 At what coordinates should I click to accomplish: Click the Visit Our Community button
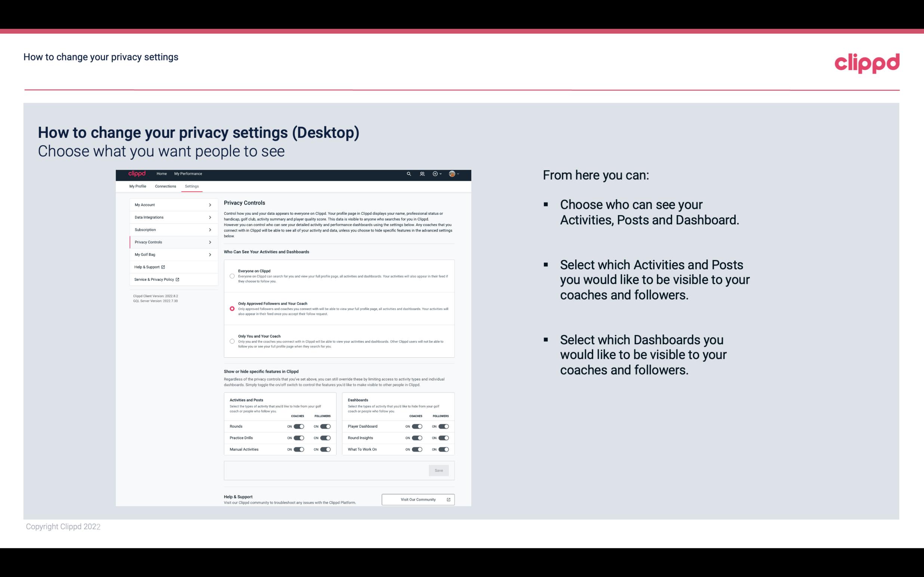coord(417,499)
